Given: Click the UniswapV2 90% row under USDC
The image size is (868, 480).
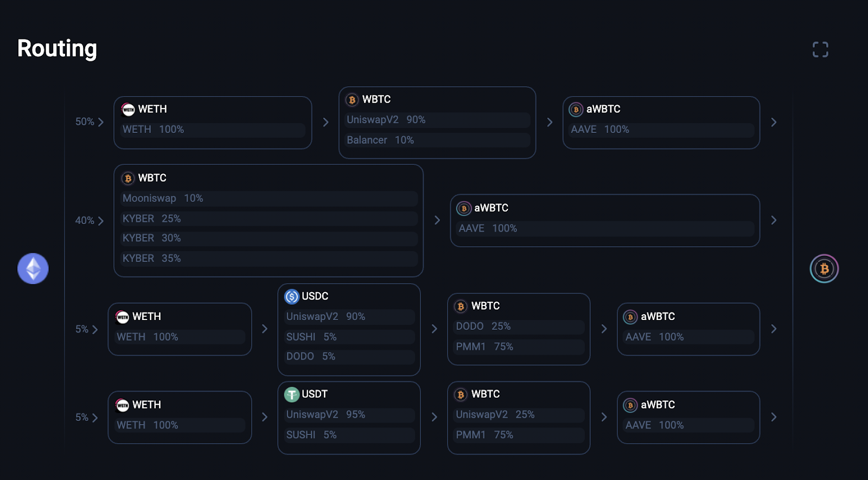Looking at the screenshot, I should (x=349, y=317).
